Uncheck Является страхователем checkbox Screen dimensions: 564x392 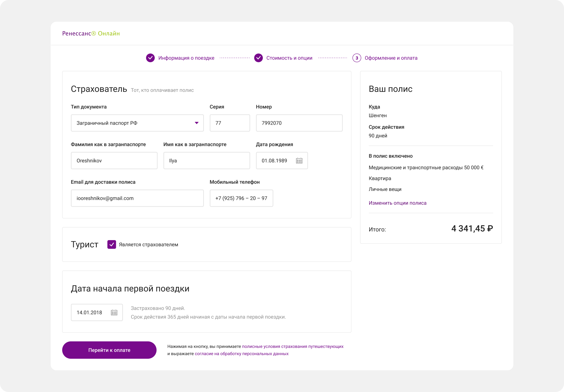tap(111, 244)
